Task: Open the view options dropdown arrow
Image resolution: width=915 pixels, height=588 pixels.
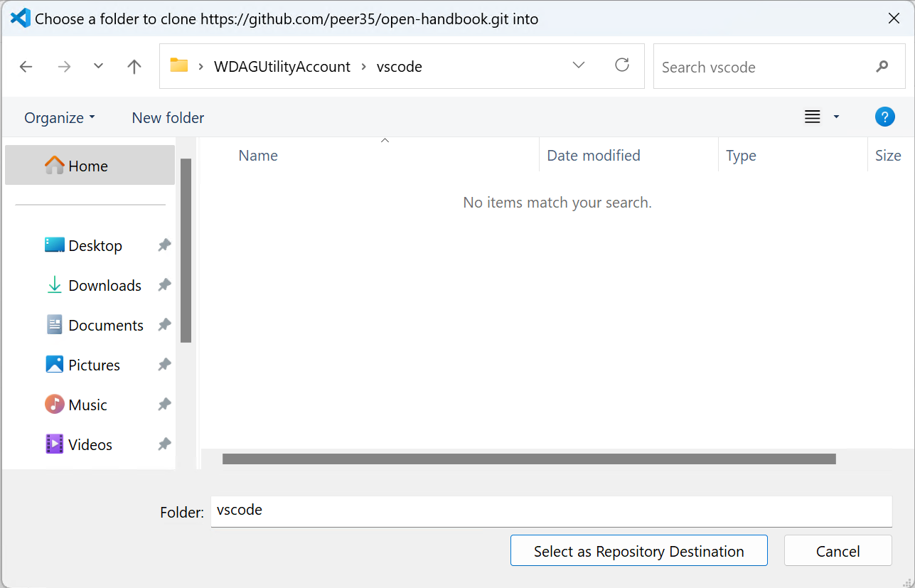Action: click(836, 117)
